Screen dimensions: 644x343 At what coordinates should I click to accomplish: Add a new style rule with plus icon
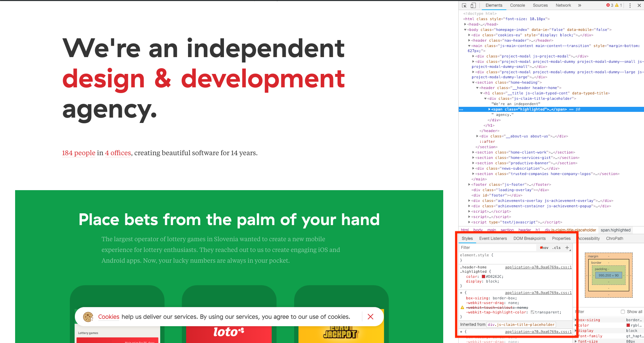click(567, 248)
